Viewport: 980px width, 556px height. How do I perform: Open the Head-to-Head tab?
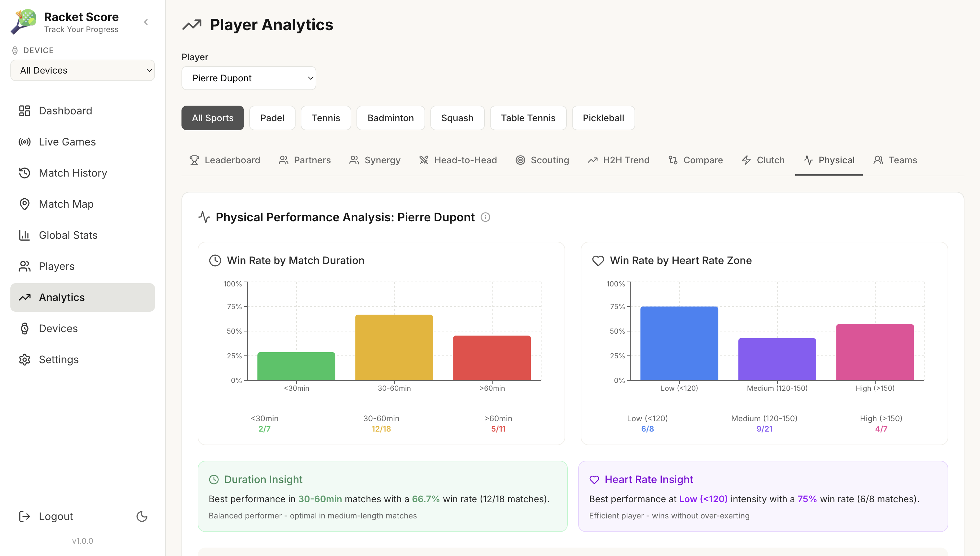[458, 160]
